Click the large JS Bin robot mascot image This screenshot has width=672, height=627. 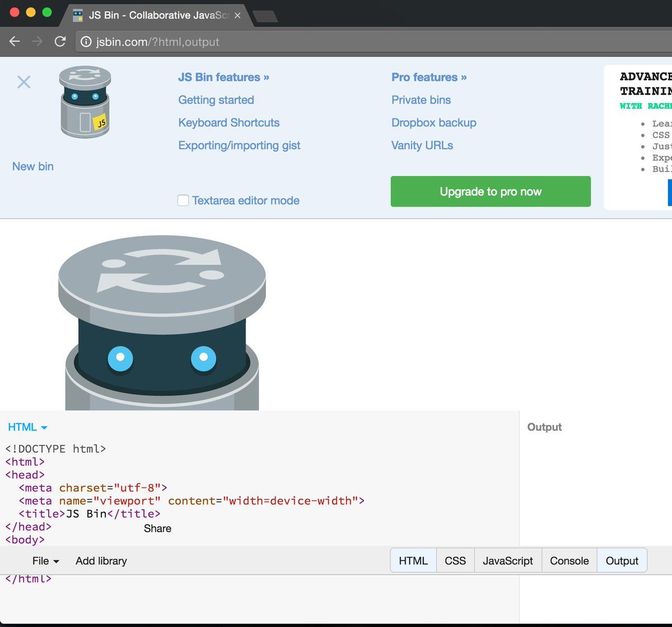(x=162, y=323)
